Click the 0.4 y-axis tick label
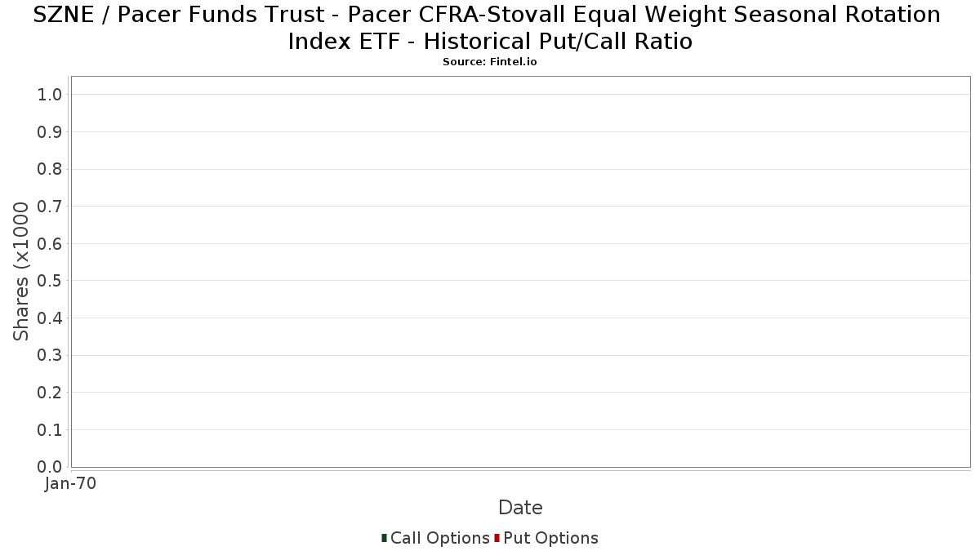Image resolution: width=980 pixels, height=551 pixels. [x=50, y=318]
